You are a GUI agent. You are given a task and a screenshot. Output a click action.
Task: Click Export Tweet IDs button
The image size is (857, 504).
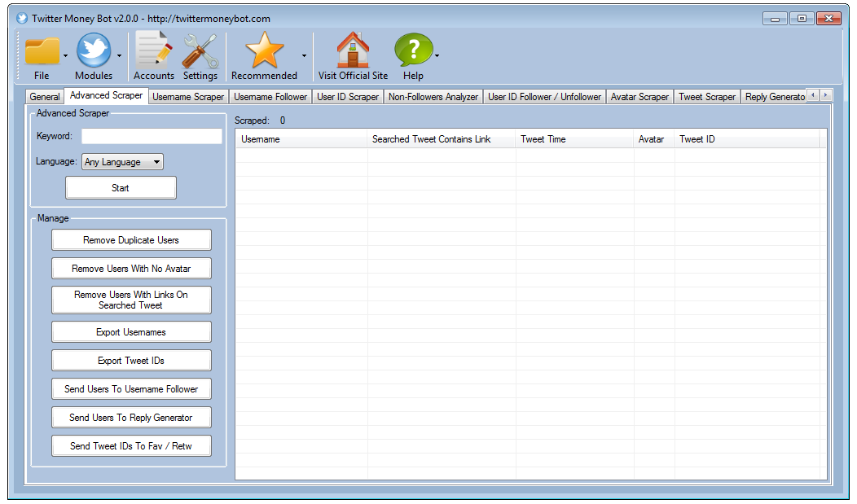[x=131, y=361]
